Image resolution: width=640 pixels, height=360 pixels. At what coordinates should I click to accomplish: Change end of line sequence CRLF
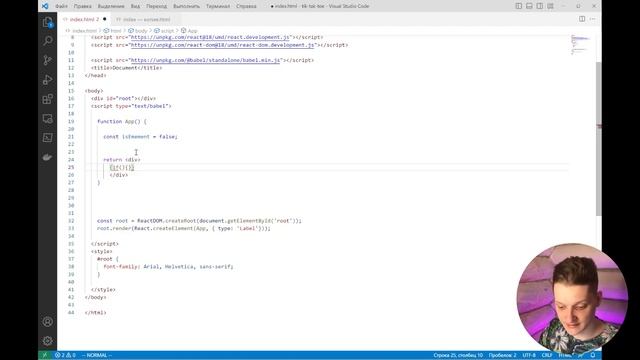[x=547, y=355]
